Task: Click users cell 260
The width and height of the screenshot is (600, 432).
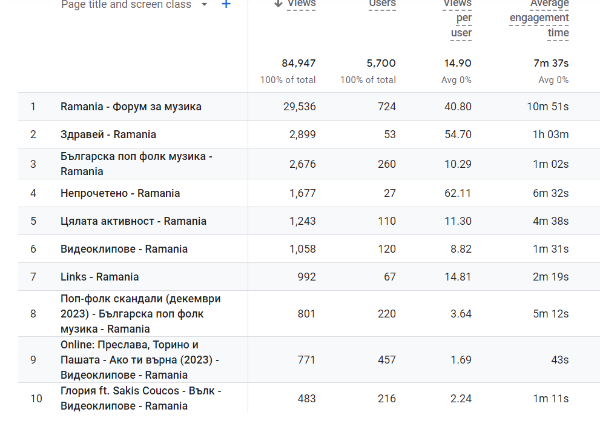Action: click(x=386, y=164)
